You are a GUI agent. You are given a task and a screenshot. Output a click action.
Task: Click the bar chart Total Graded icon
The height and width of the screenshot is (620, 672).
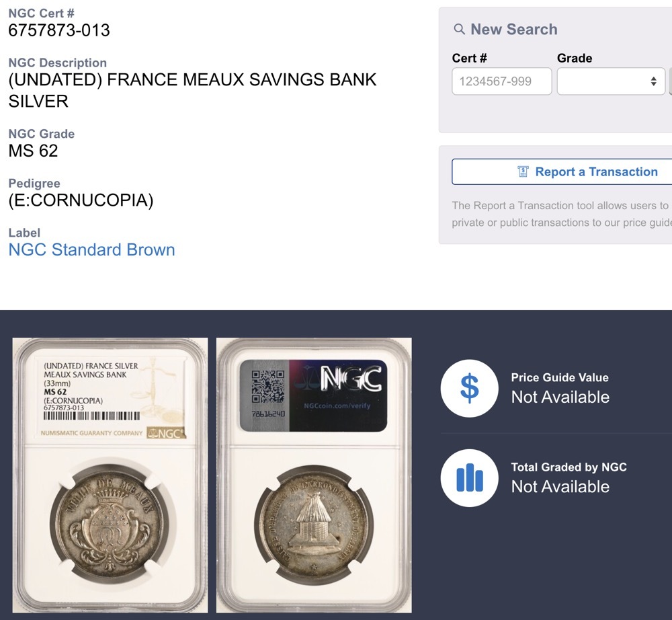click(469, 477)
